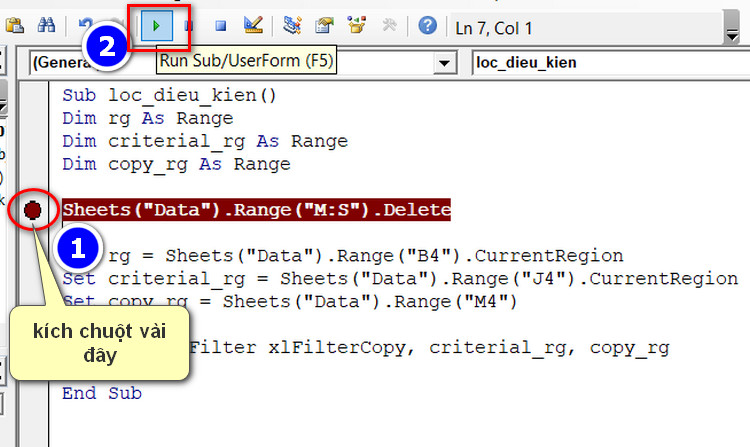Remove the breakpoint dot in margin
750x447 pixels.
33,211
